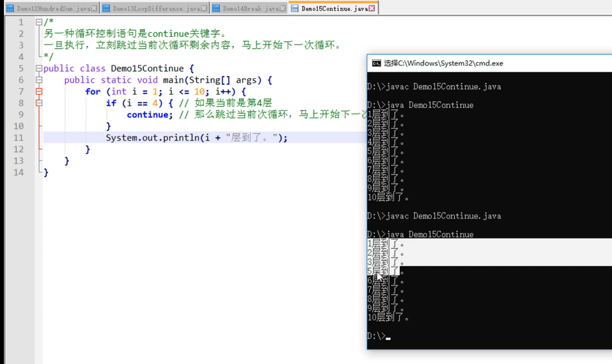Click 'System.out.println' on line 11
Screen dimensions: 612x364
(x=153, y=138)
